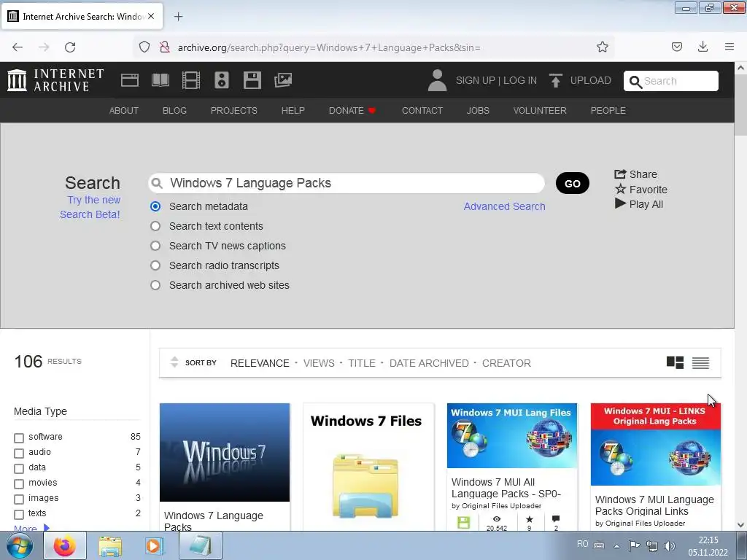Open the PROJECTS menu item
The image size is (747, 560).
tap(234, 111)
